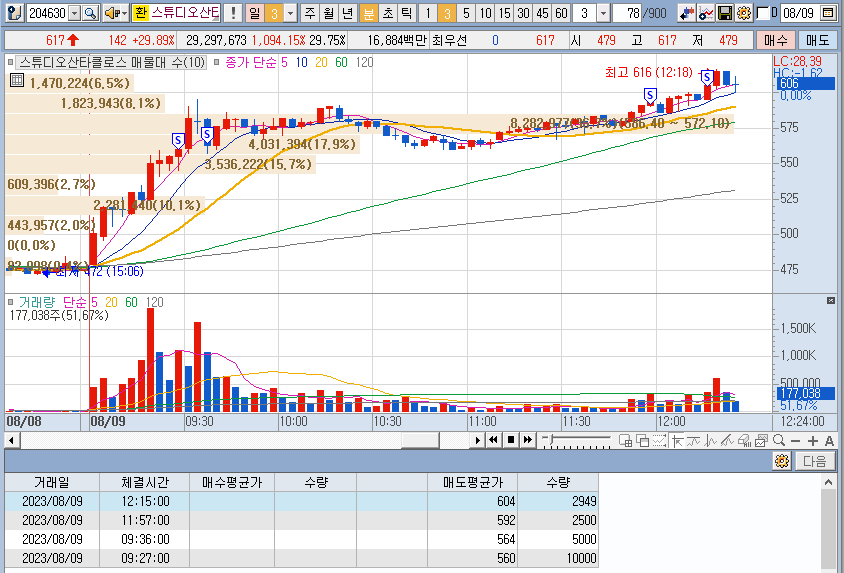Click the eraser with bars icon

(x=744, y=441)
